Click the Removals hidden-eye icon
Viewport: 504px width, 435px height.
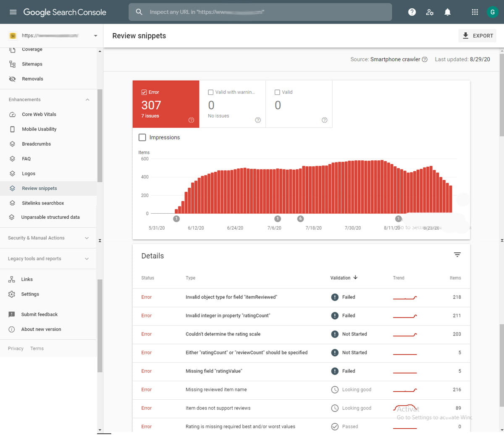pyautogui.click(x=13, y=79)
